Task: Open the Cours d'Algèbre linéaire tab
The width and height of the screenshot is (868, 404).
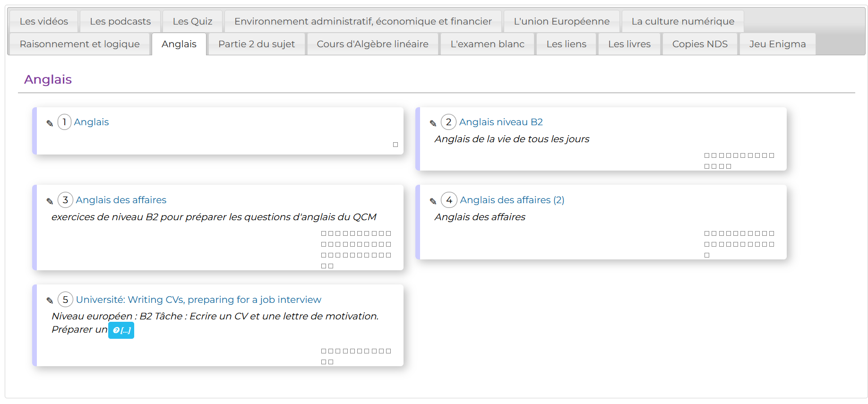Action: (x=372, y=44)
